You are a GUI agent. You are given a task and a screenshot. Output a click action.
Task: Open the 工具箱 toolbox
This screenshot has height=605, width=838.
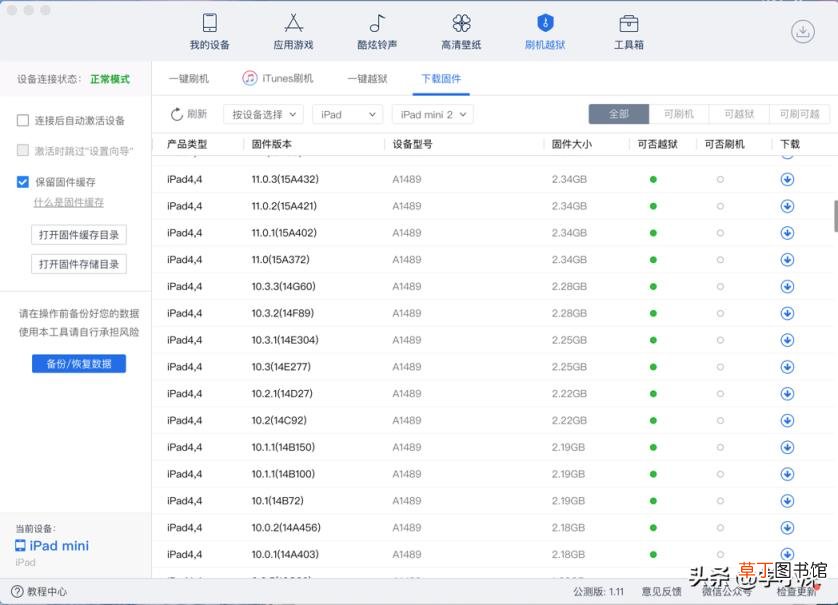(628, 32)
